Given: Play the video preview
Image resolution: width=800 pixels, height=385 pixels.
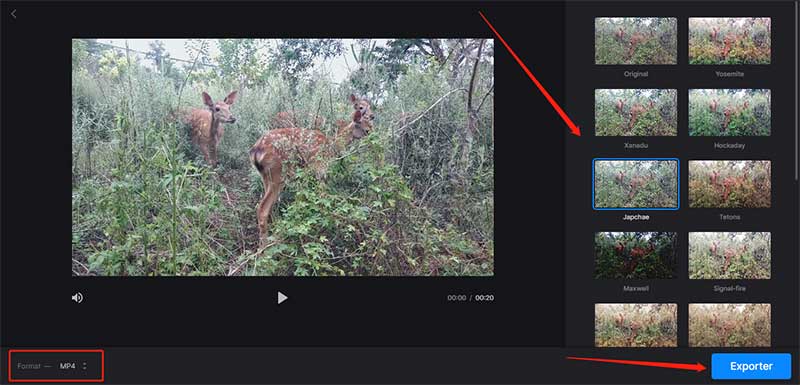Looking at the screenshot, I should (x=282, y=298).
